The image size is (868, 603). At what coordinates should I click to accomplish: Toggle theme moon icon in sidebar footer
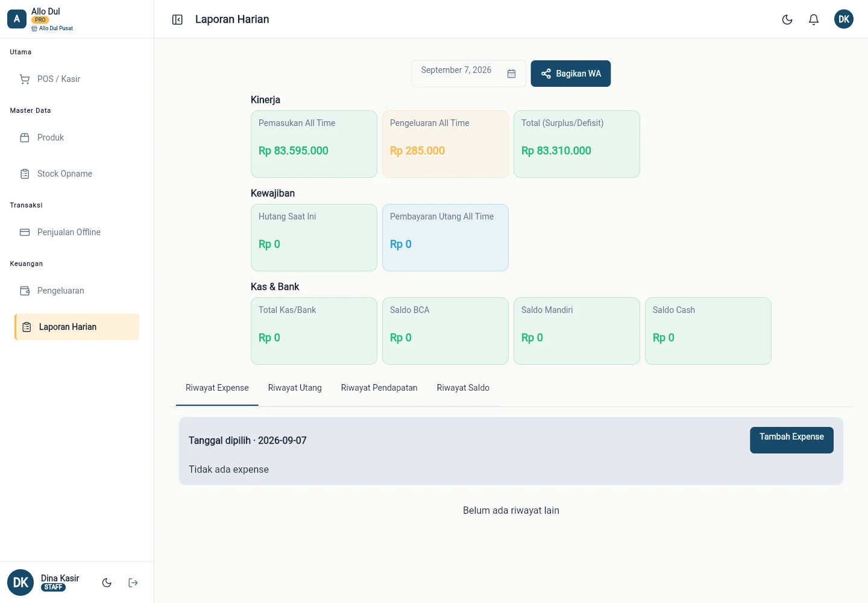(107, 582)
